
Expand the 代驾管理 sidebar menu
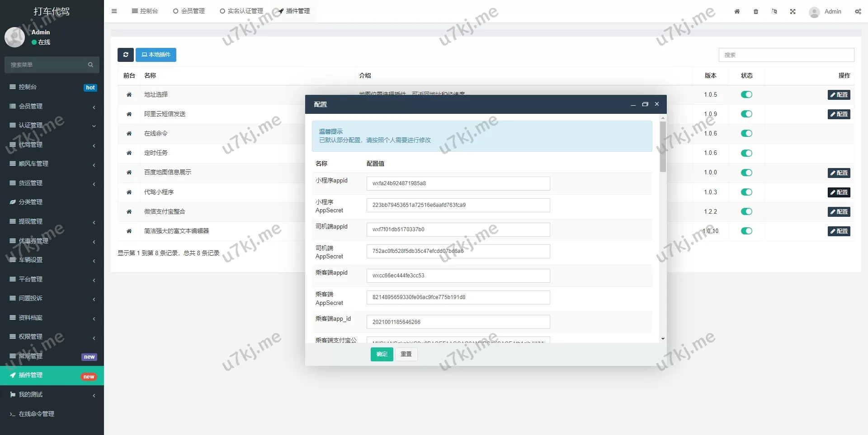(52, 145)
